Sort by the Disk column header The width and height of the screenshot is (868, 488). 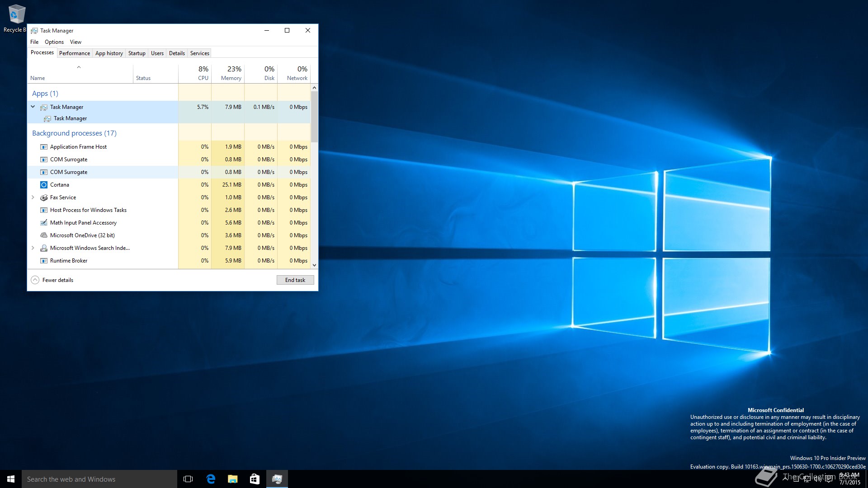pyautogui.click(x=261, y=73)
